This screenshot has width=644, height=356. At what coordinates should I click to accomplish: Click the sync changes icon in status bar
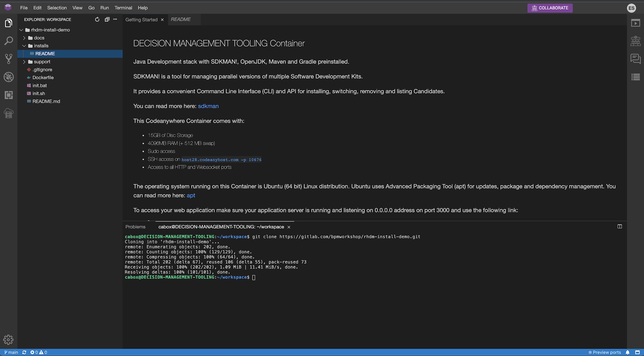point(24,353)
